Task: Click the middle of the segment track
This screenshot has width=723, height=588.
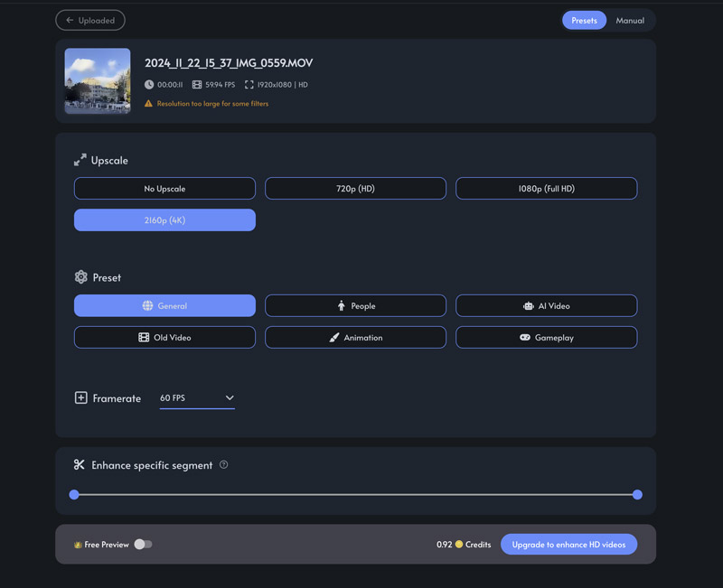Action: 355,494
